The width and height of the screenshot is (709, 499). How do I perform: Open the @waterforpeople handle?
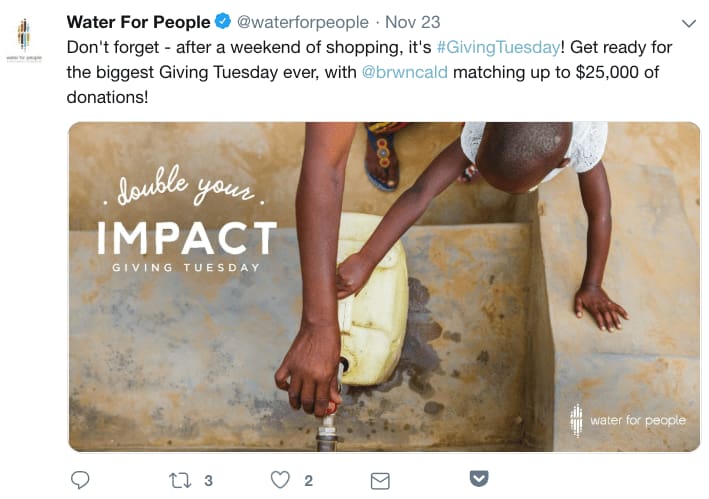(x=303, y=22)
